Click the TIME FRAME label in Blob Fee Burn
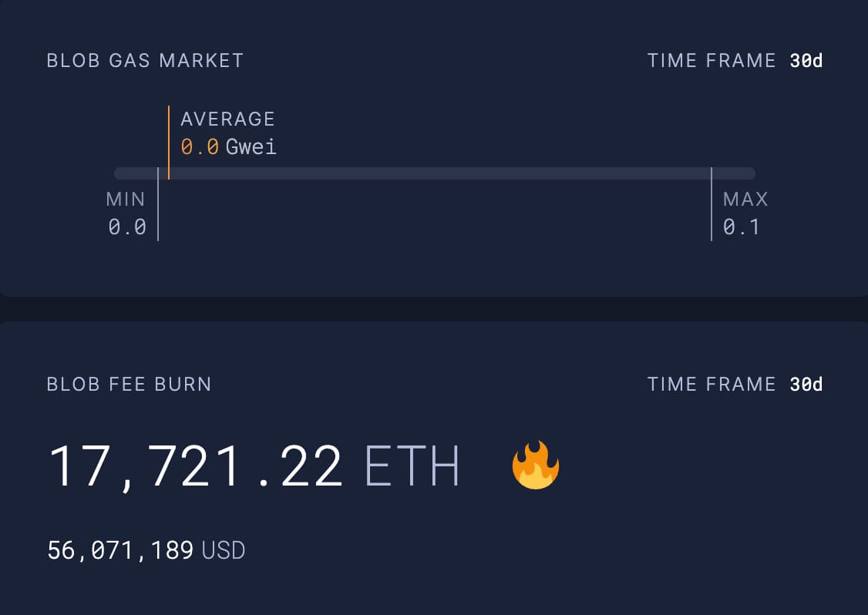Viewport: 868px width, 615px height. click(711, 385)
